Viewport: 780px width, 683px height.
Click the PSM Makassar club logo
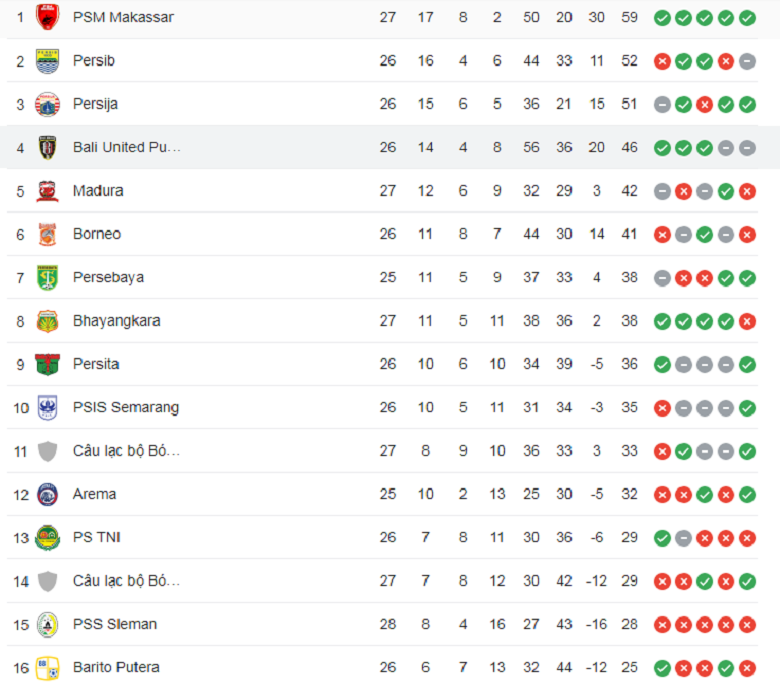click(47, 17)
